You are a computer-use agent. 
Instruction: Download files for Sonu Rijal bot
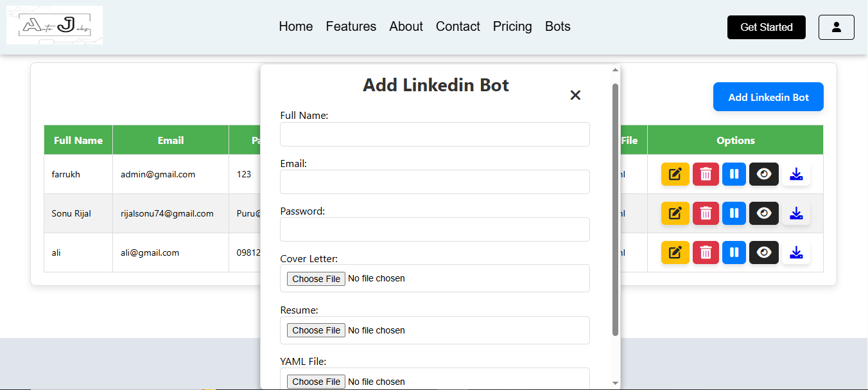pos(796,213)
